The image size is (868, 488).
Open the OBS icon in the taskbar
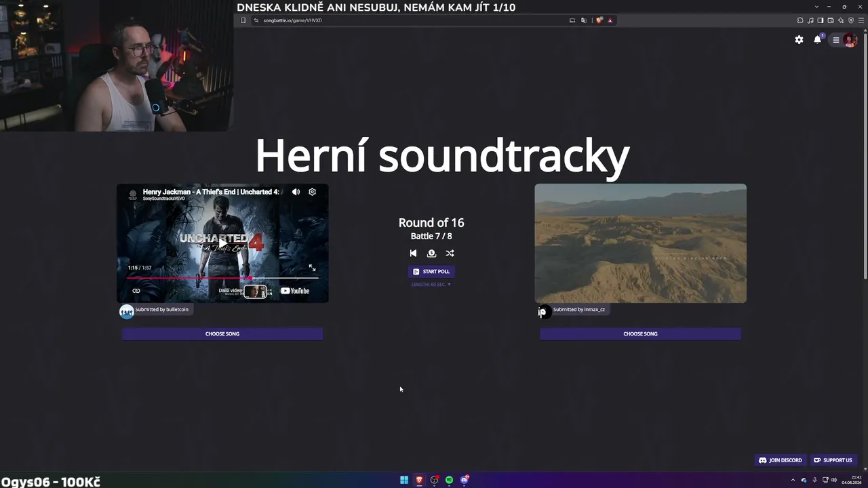(434, 480)
